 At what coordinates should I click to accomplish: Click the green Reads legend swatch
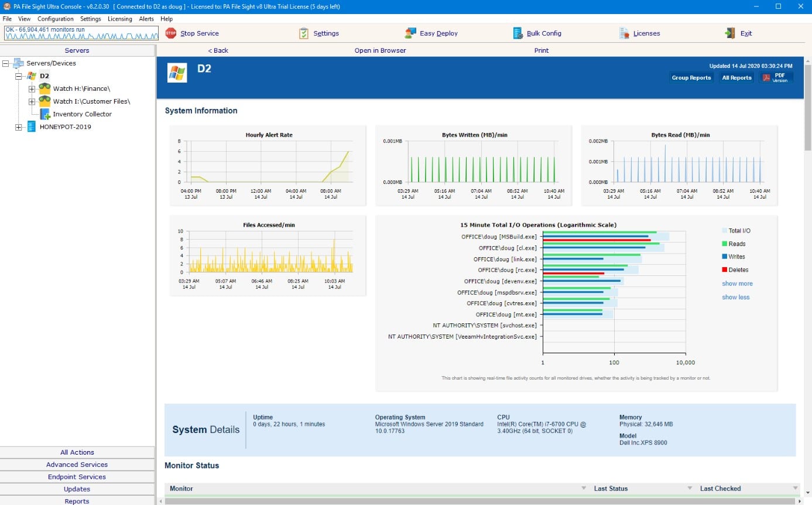[724, 244]
